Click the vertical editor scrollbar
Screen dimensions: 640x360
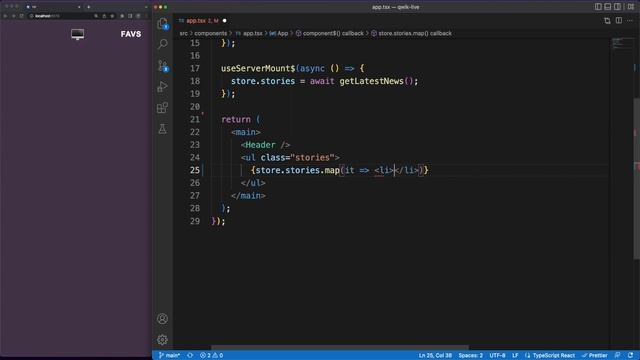tap(636, 178)
